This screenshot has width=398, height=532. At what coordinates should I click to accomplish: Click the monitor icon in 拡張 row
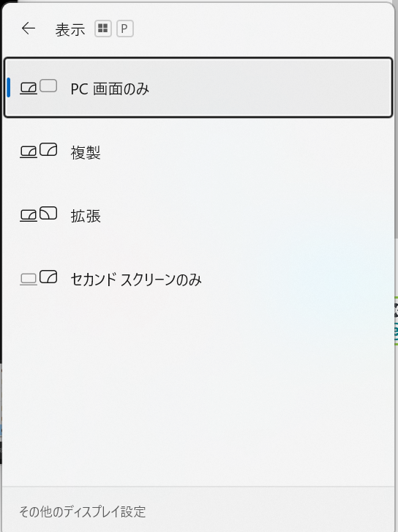click(48, 213)
